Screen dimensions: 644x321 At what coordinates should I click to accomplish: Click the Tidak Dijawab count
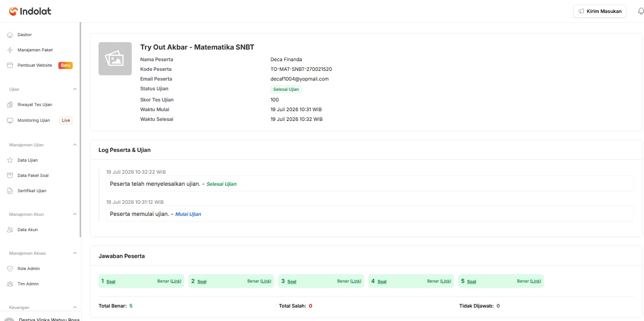point(498,306)
